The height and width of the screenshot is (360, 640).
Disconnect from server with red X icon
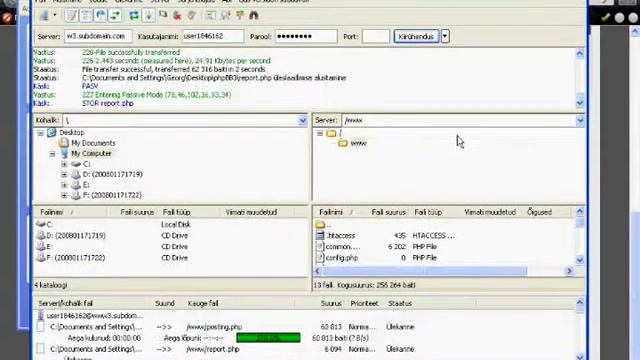point(177,16)
